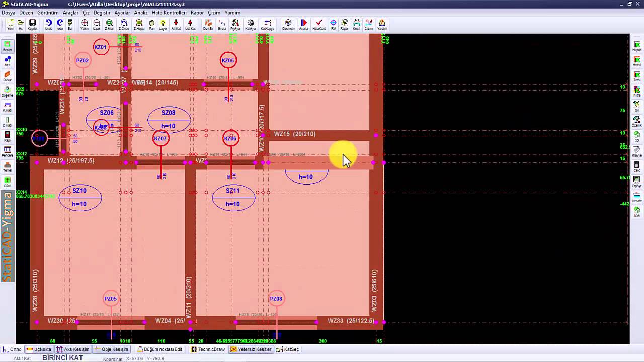Click the Kaydet save icon
644x362 pixels.
tap(32, 25)
